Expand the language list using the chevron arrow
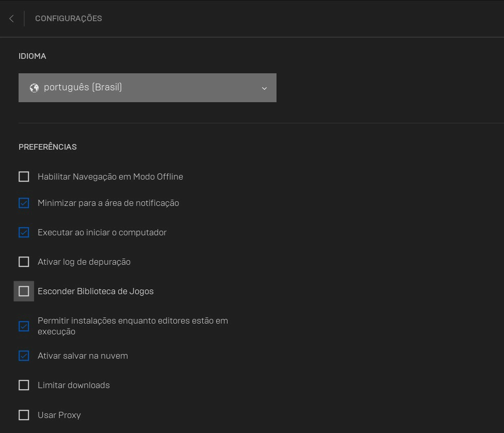This screenshot has height=433, width=504. (264, 88)
